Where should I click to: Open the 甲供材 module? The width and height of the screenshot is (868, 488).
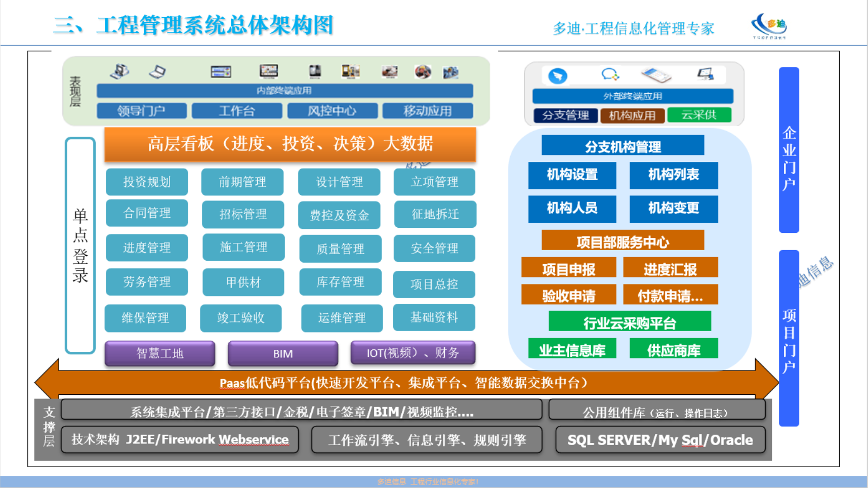point(243,282)
